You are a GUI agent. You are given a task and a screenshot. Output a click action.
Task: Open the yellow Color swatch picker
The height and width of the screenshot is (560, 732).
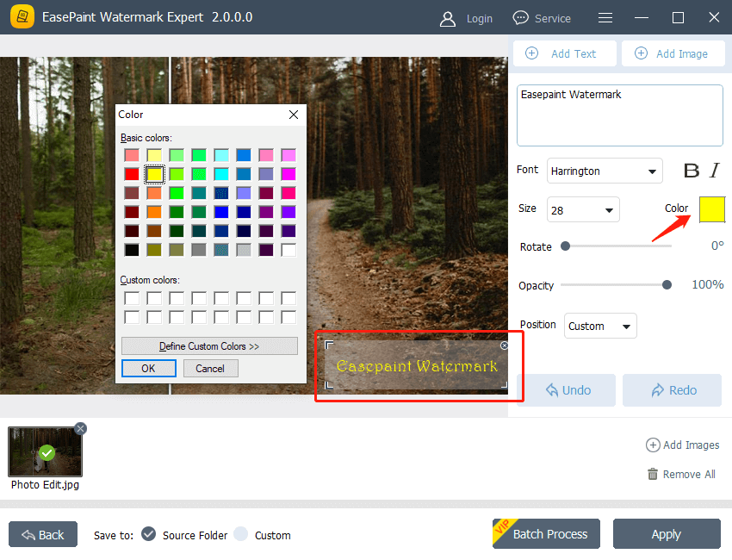click(x=712, y=208)
